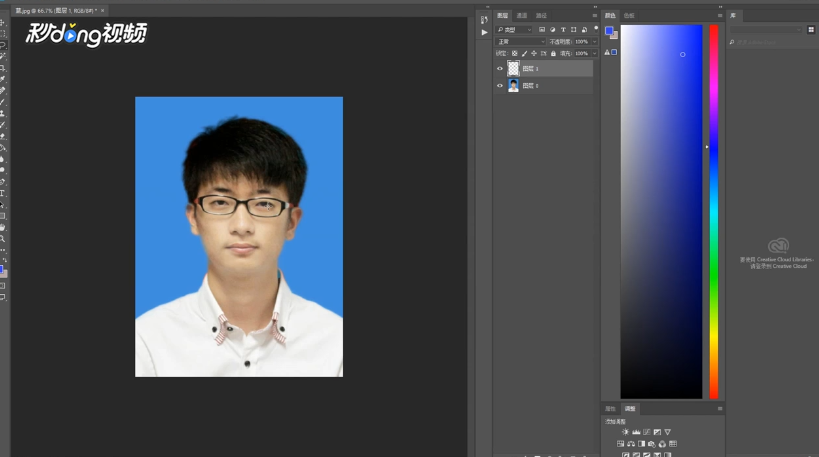Click the fill 100% value field
The image size is (819, 457).
click(x=581, y=53)
